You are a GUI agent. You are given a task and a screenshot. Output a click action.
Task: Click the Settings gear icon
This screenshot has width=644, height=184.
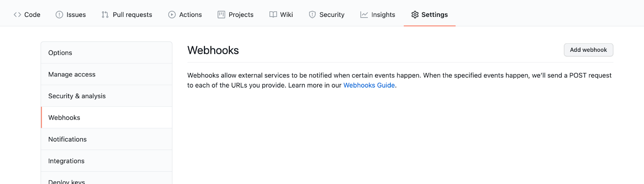tap(415, 15)
